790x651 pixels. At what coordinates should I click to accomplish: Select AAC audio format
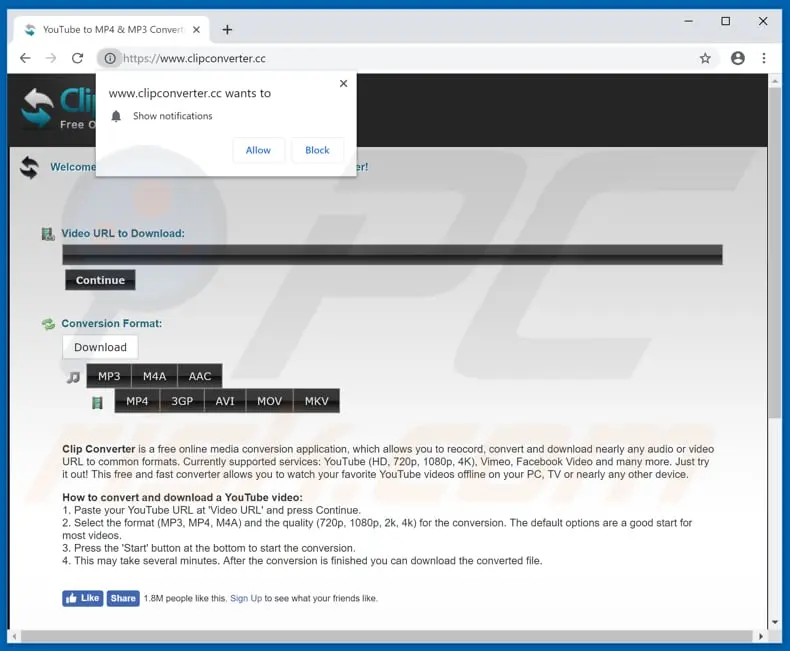pos(200,376)
